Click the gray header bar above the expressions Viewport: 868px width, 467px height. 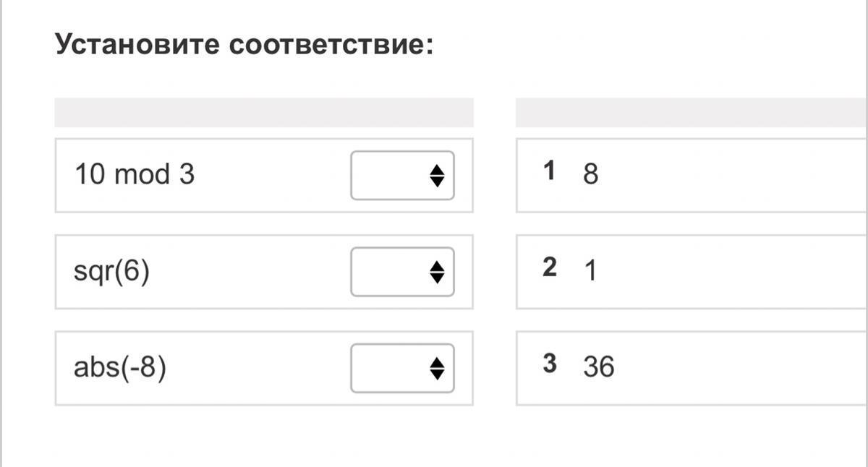(x=264, y=113)
